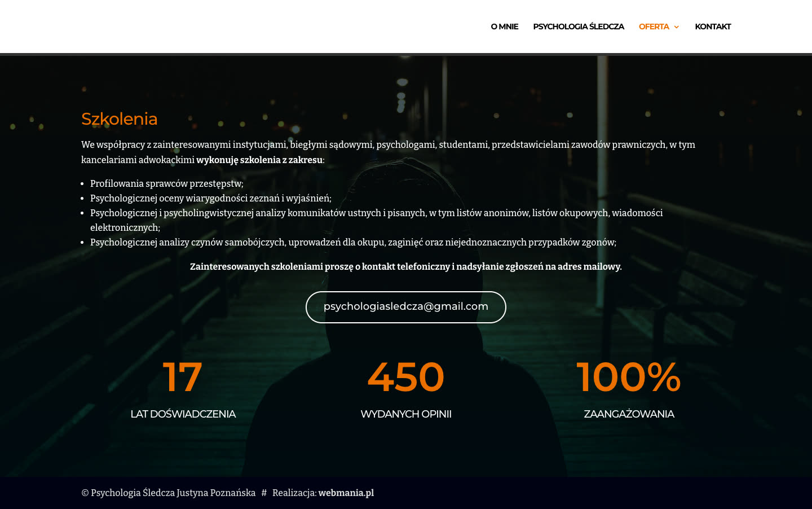Select the "Psychologicznej oceny wiarygodności zeznań" bullet
The image size is (812, 509).
[211, 198]
